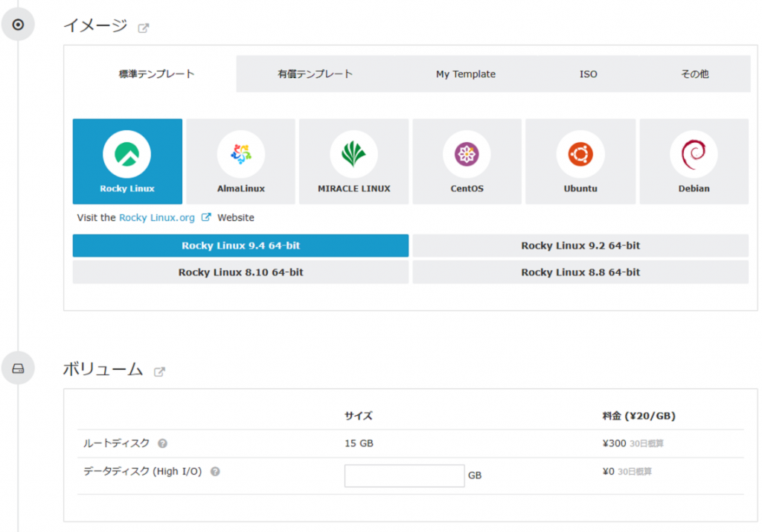Focus the データディスク size GB input field
Screen dimensions: 762x532
pos(404,475)
